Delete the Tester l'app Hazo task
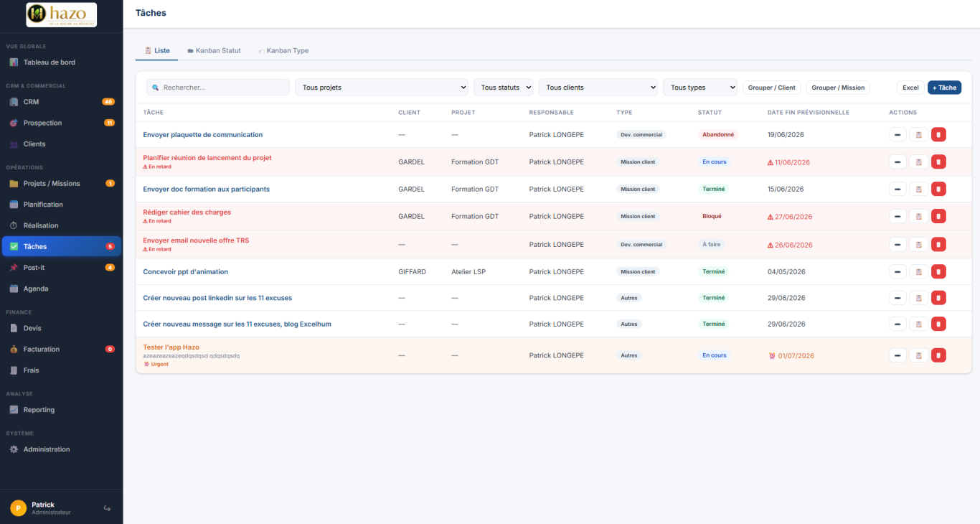Viewport: 980px width, 524px height. click(x=938, y=355)
